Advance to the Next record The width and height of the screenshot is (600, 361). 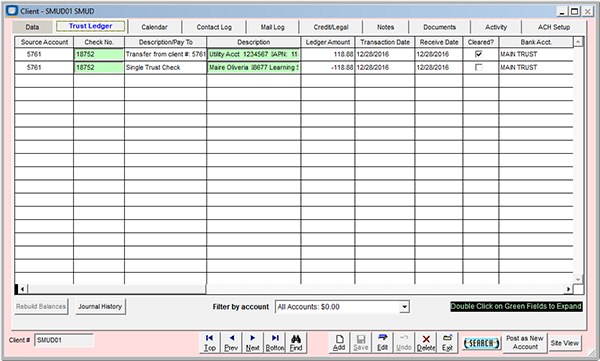[x=252, y=343]
